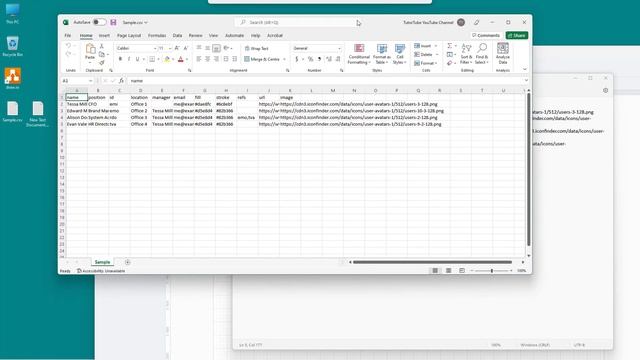Screen dimensions: 640x360
Task: Click the Comments button
Action: pos(486,36)
